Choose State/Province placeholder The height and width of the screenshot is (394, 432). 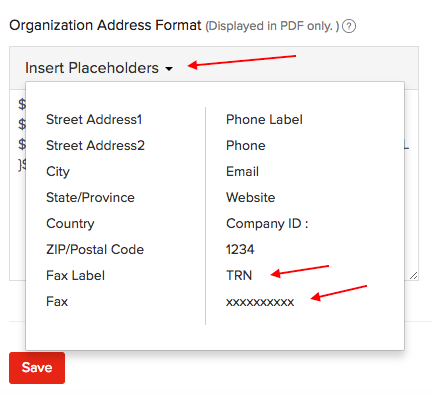coord(90,197)
